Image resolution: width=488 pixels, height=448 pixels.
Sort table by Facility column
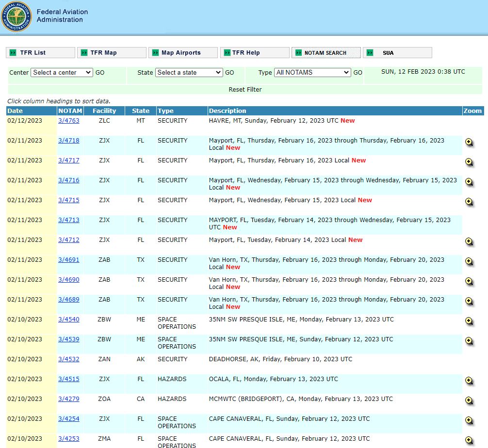[x=104, y=111]
